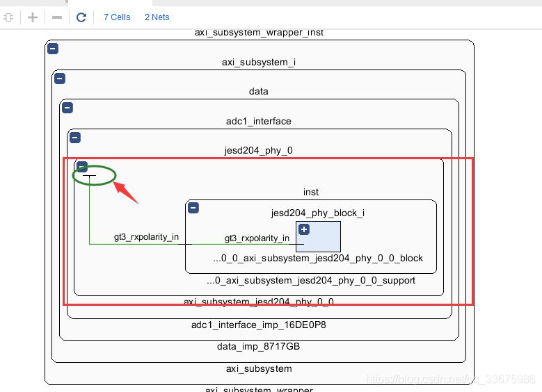Click the axi_subsystem module name label
This screenshot has width=542, height=392.
point(259,369)
